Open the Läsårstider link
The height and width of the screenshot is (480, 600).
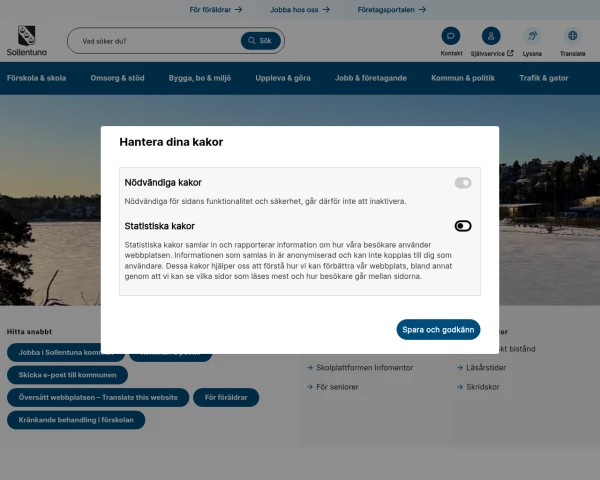[x=481, y=367]
